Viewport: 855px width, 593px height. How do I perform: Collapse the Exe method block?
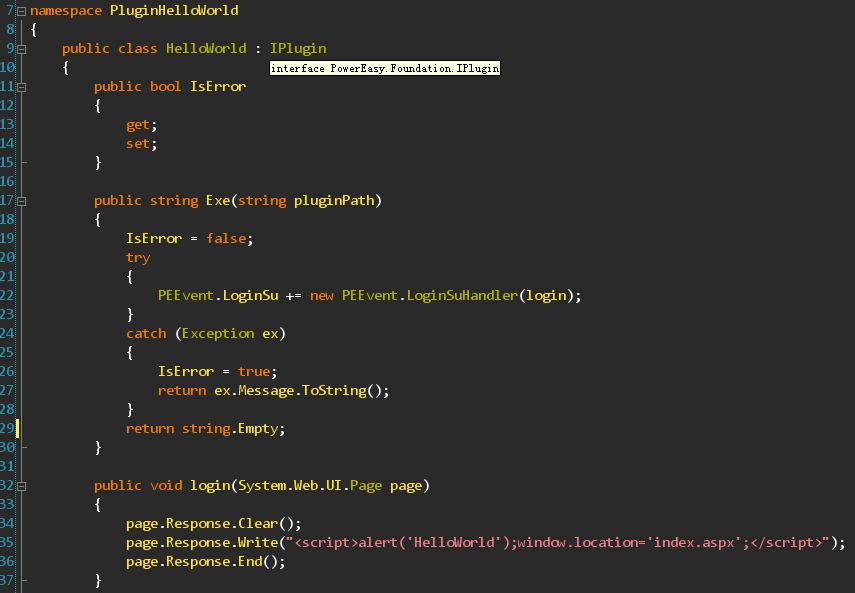coord(21,201)
